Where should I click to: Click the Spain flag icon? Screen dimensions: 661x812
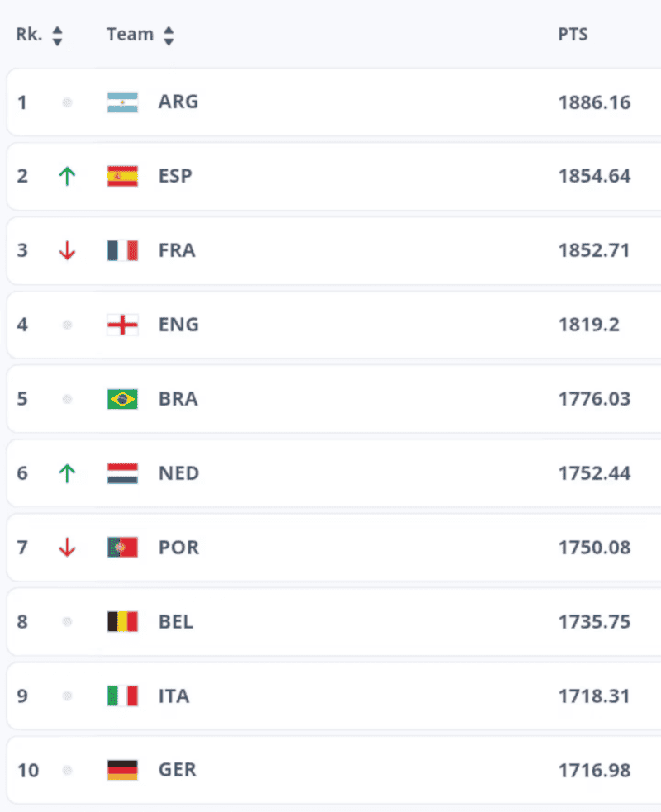pyautogui.click(x=122, y=176)
